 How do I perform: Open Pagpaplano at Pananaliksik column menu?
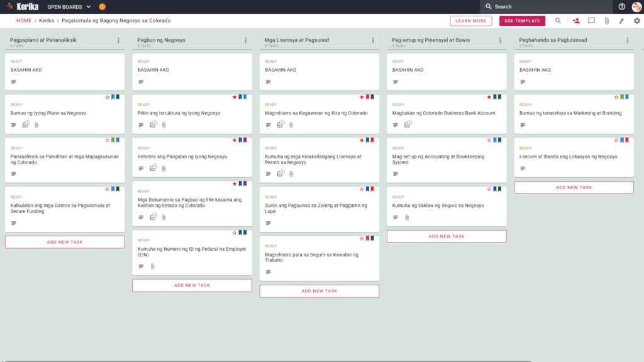coord(119,40)
